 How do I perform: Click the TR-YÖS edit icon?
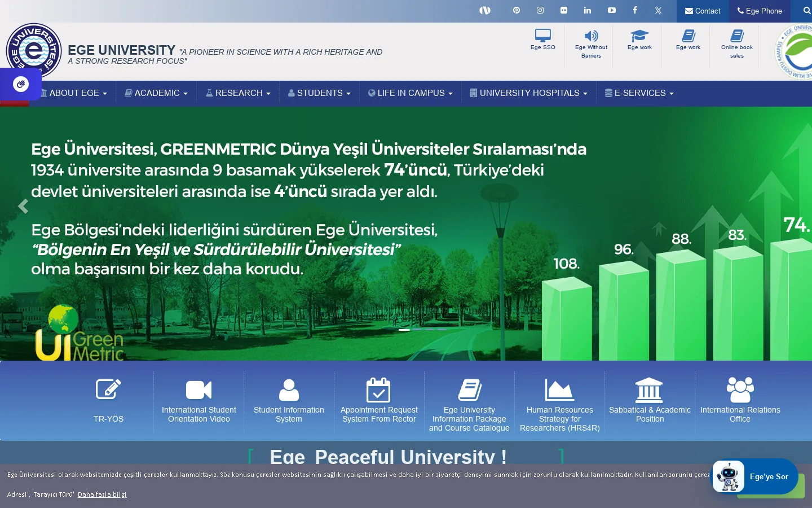(108, 389)
